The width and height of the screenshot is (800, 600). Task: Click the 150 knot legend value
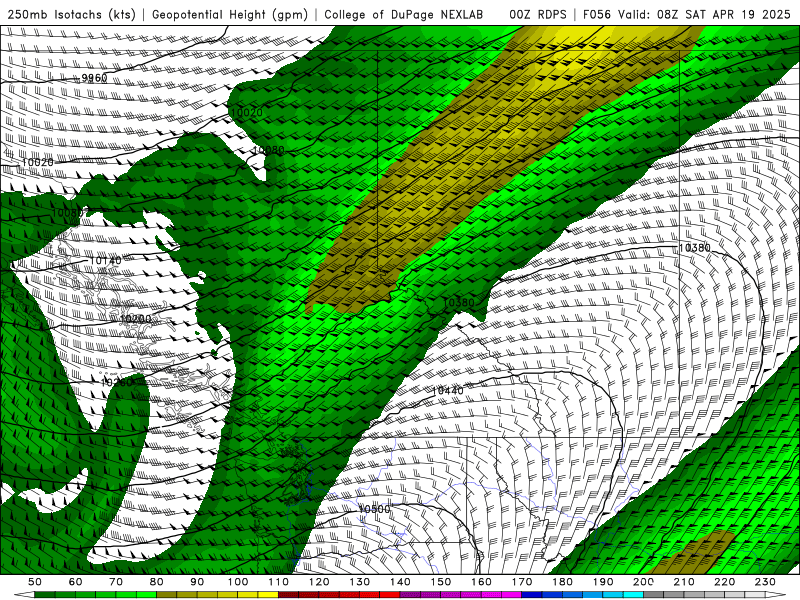pyautogui.click(x=441, y=582)
